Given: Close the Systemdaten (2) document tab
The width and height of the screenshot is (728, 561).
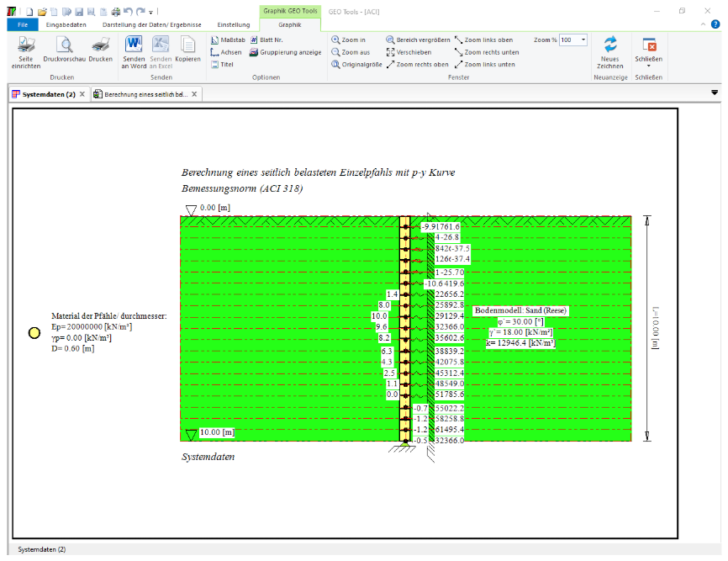Looking at the screenshot, I should coord(82,94).
